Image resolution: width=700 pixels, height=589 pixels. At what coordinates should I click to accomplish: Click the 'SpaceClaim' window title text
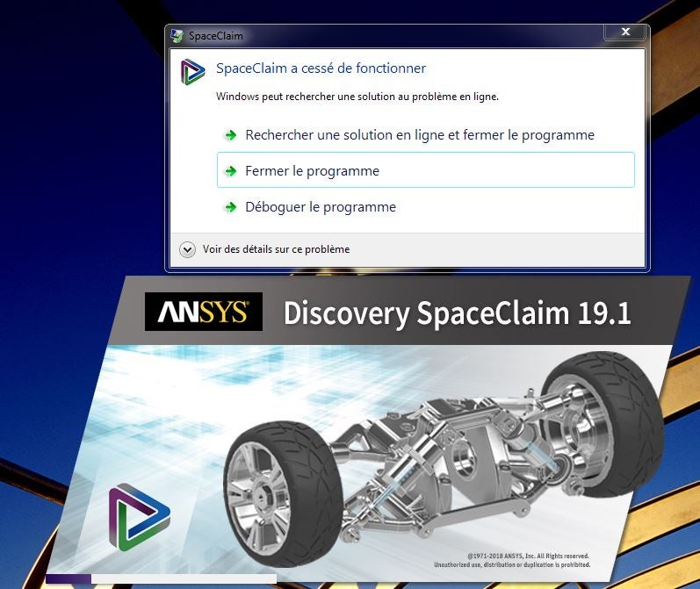point(216,36)
